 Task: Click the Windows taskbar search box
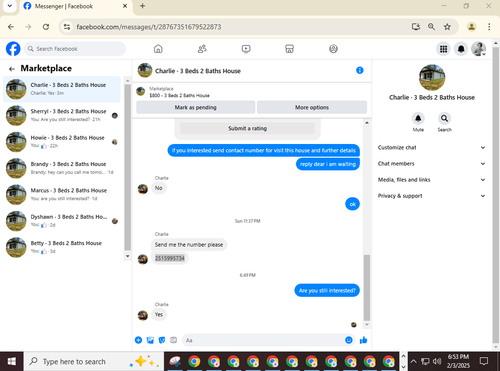[94, 361]
